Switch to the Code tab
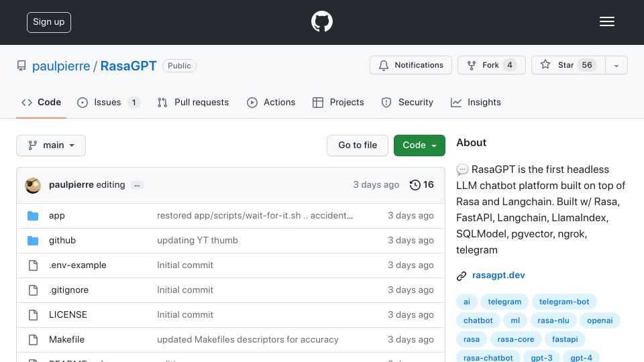This screenshot has width=644, height=362. [41, 102]
